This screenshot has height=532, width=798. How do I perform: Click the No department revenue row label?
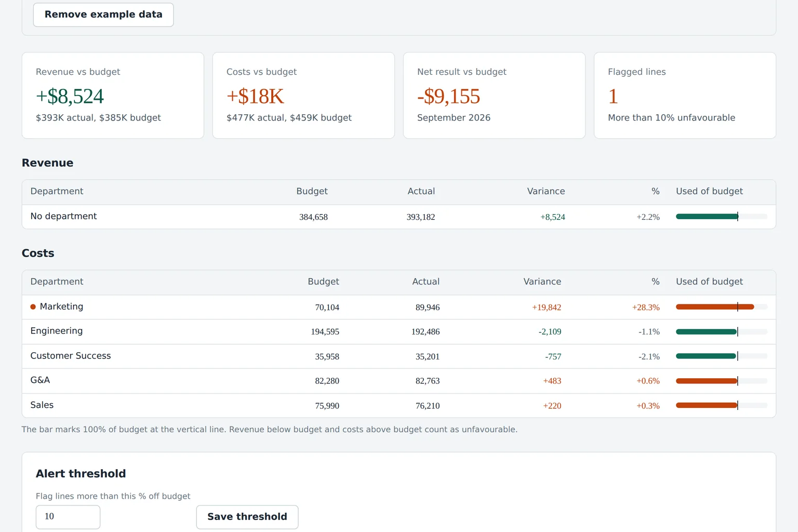pyautogui.click(x=63, y=216)
